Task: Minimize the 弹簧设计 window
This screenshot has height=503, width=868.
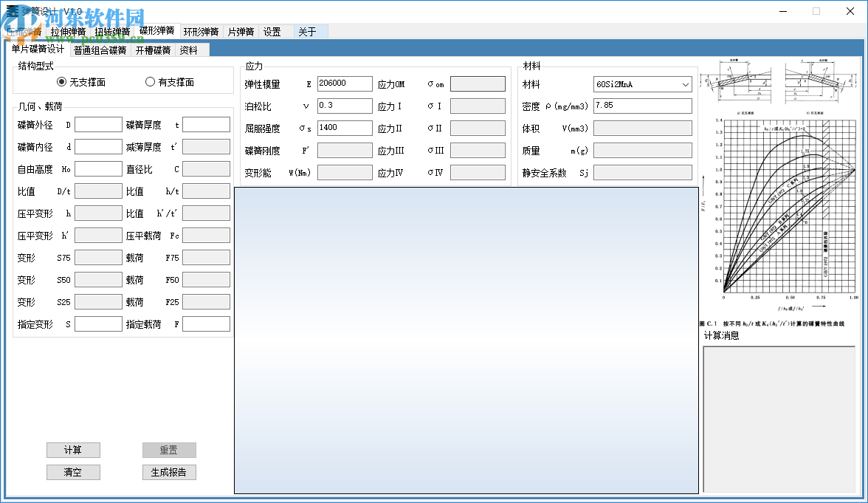Action: coord(782,11)
